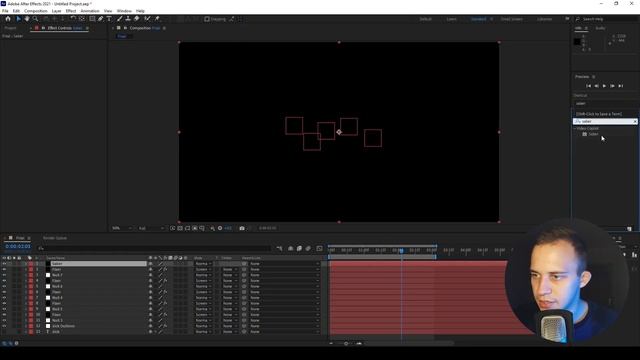Open the File menu
Viewport: 640px width, 360px height.
click(x=5, y=11)
